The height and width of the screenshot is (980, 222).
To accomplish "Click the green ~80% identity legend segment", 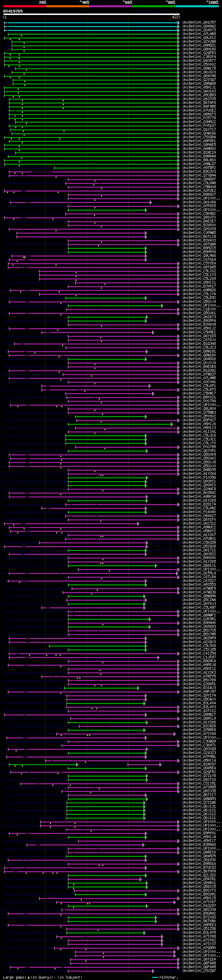I will (x=154, y=6).
